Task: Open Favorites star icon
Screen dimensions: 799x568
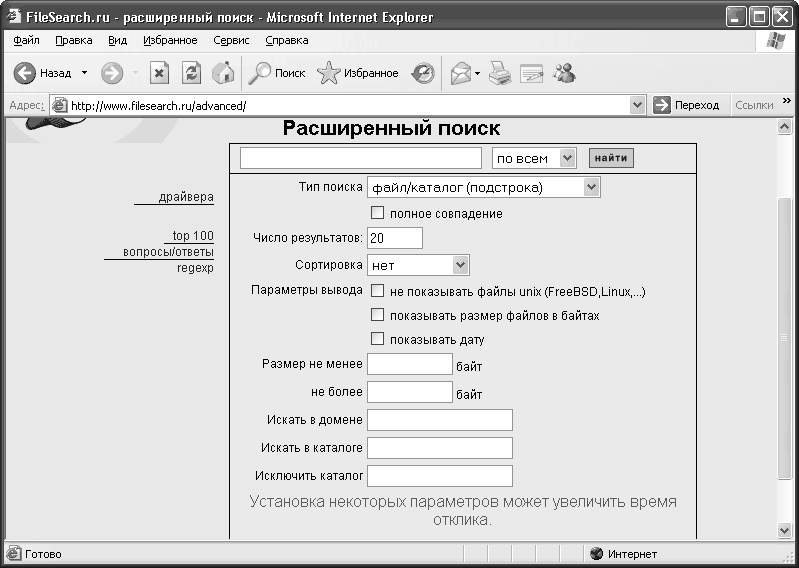Action: click(x=329, y=73)
